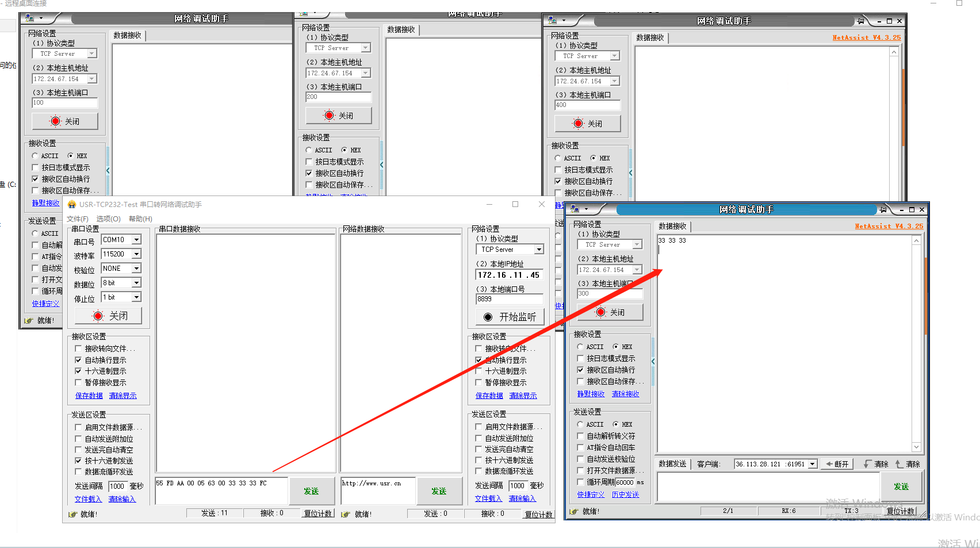Click the USR-TCP232-Test app icon in its title bar
Image resolution: width=980 pixels, height=548 pixels.
point(72,205)
